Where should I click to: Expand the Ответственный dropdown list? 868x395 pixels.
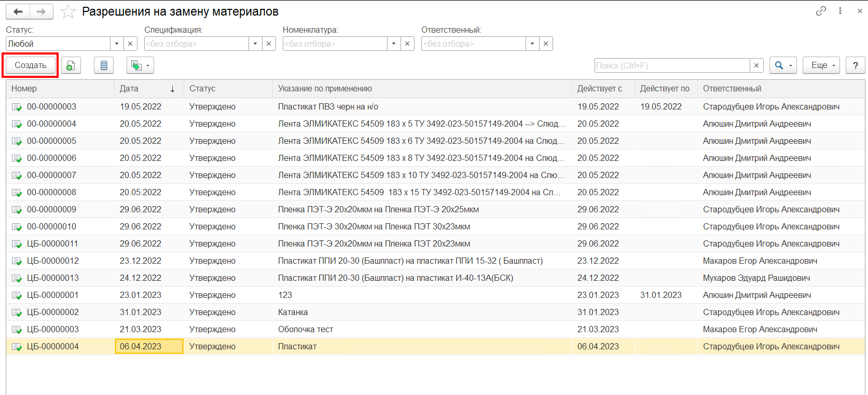point(532,44)
